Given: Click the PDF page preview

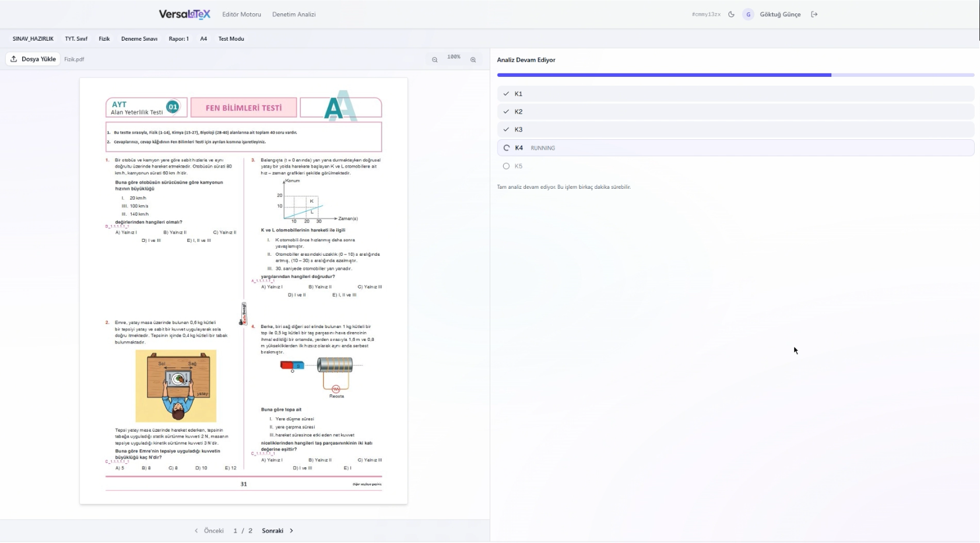Looking at the screenshot, I should (244, 291).
